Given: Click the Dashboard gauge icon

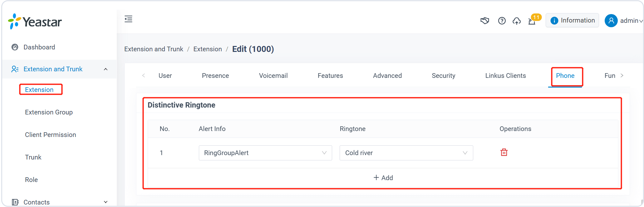Looking at the screenshot, I should click(x=15, y=47).
